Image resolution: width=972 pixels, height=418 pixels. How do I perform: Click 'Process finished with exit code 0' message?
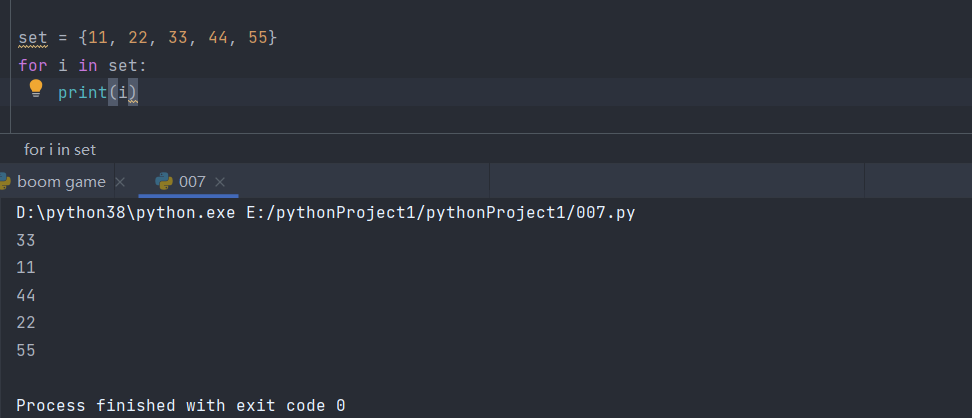pyautogui.click(x=181, y=405)
